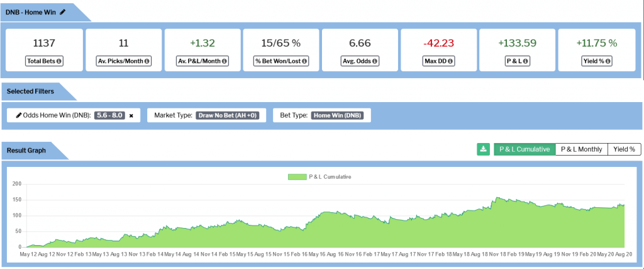Click the info icon on Avg. Odds label
644x269 pixels.
point(375,61)
